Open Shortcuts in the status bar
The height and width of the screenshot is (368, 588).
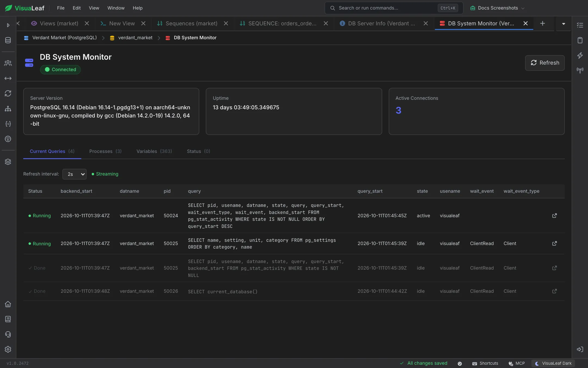[485, 363]
